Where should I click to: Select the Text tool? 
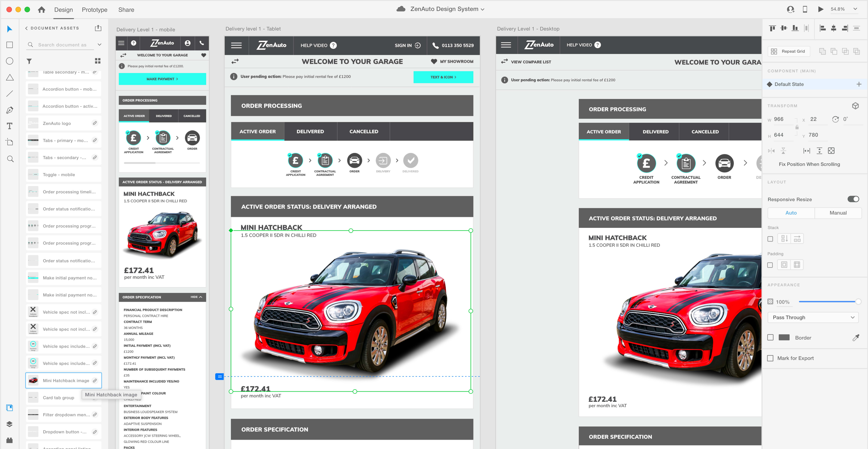click(10, 126)
